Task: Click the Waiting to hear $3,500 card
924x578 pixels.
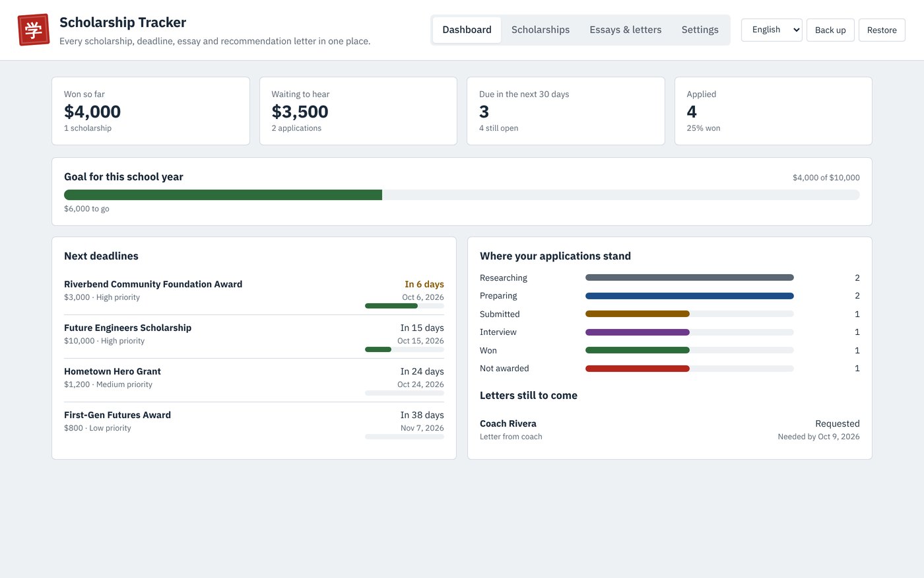Action: pyautogui.click(x=358, y=111)
